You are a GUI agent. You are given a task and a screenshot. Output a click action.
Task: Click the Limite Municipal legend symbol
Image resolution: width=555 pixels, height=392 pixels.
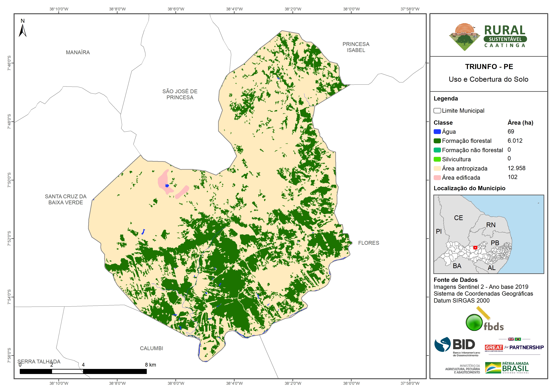[437, 111]
